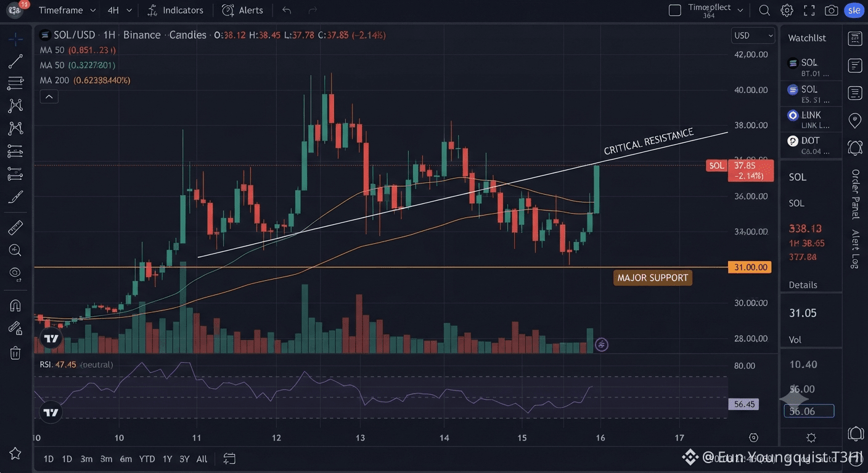
Task: Select the 1Y date range
Action: tap(167, 459)
